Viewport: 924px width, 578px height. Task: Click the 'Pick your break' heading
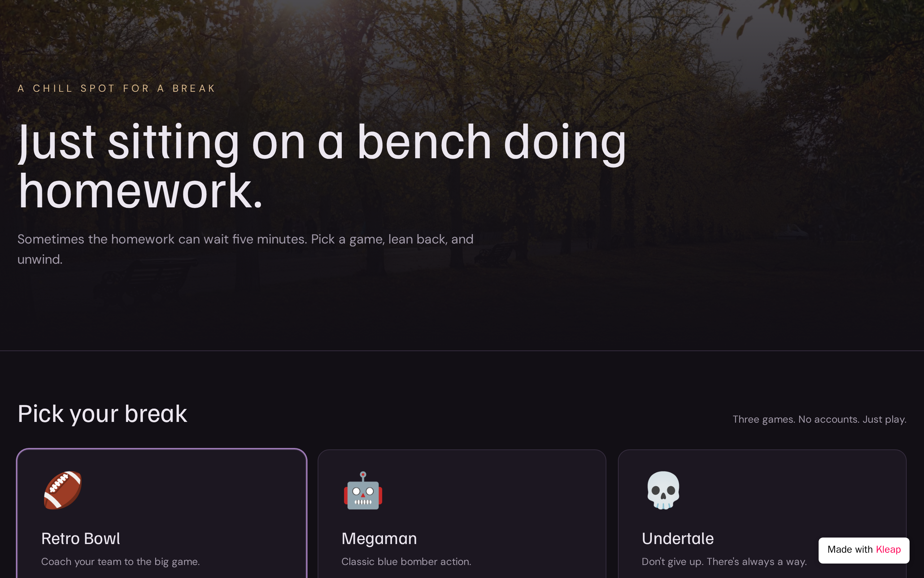103,414
